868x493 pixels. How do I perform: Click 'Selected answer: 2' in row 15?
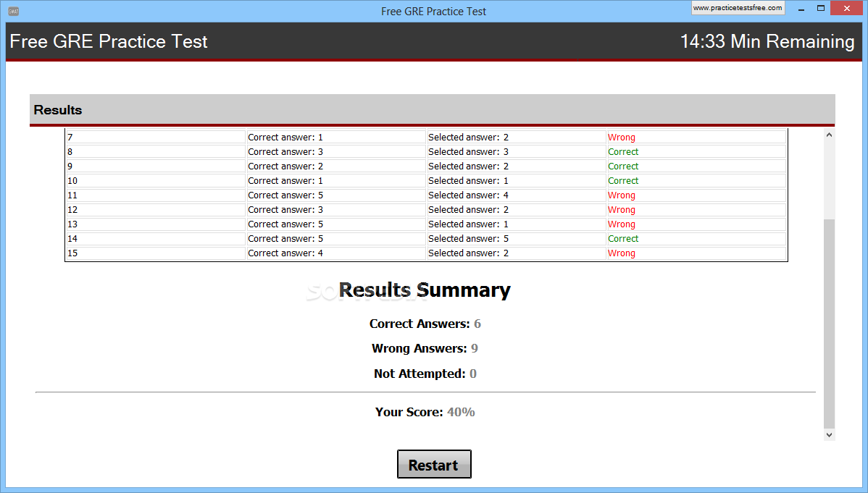[468, 253]
